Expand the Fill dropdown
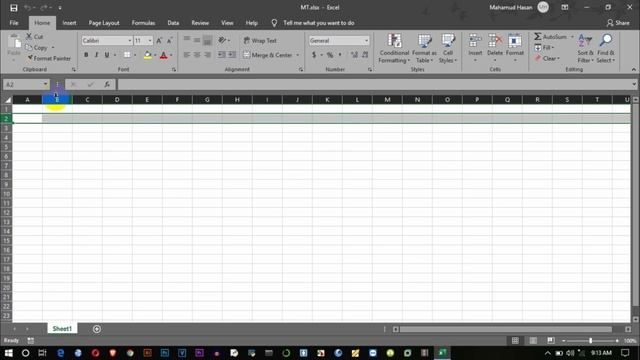This screenshot has height=360, width=640. (x=553, y=48)
